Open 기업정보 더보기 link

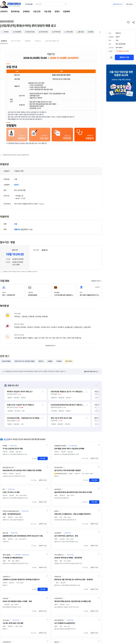pos(96,281)
